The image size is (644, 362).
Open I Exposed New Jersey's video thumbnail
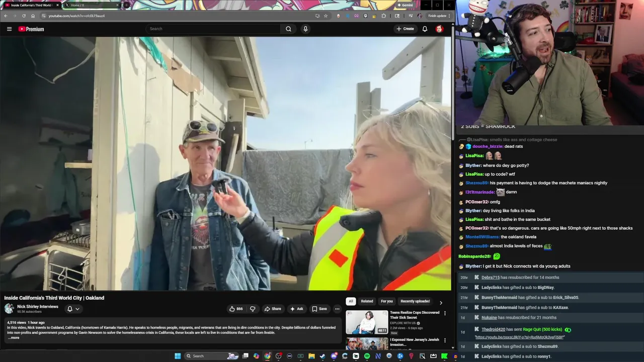[367, 343]
